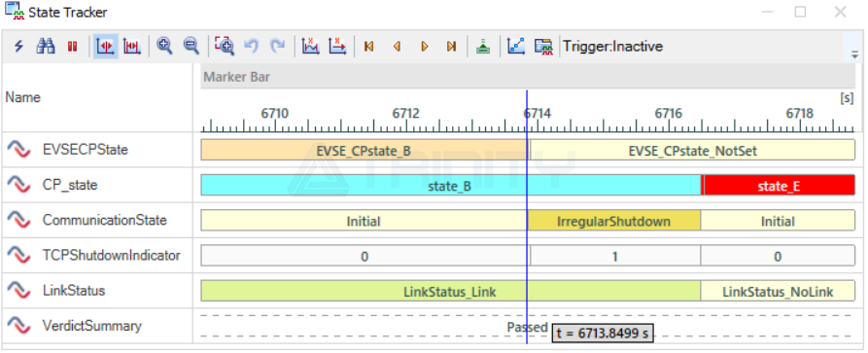The image size is (868, 353).
Task: Pause recording with the red pause icon
Action: coord(72,47)
